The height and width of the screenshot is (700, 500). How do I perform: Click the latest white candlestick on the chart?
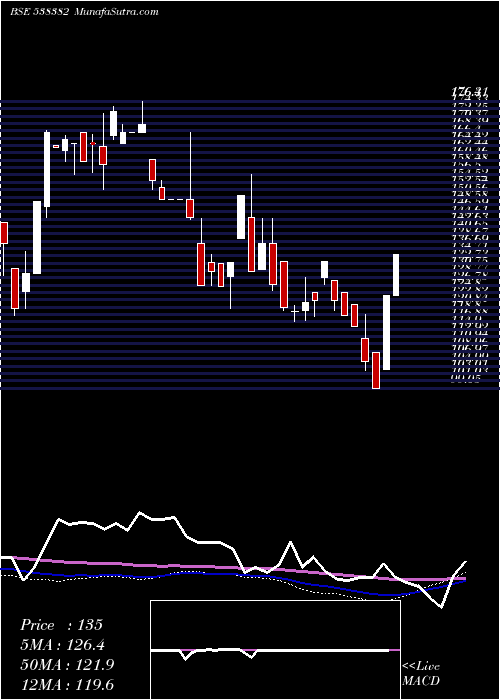tap(396, 275)
